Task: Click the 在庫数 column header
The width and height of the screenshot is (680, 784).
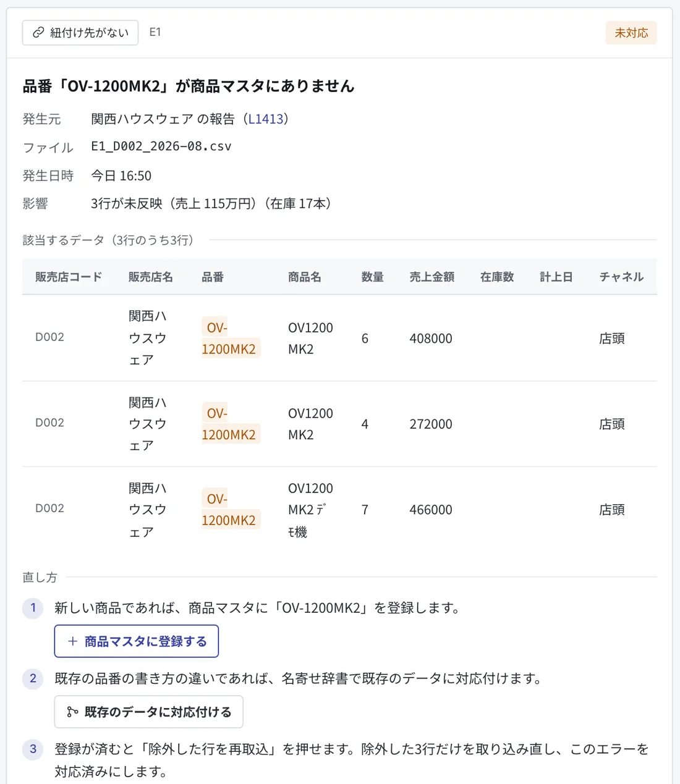Action: pos(497,277)
